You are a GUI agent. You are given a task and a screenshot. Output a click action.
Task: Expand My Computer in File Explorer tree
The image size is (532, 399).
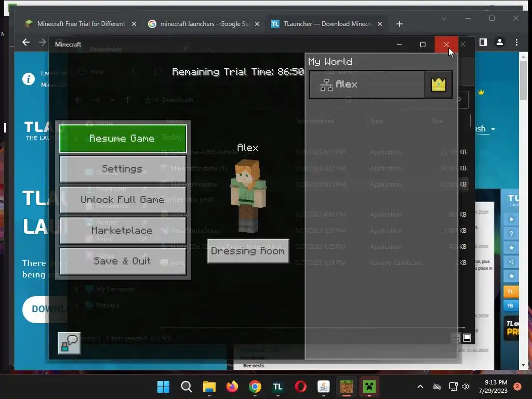76,289
